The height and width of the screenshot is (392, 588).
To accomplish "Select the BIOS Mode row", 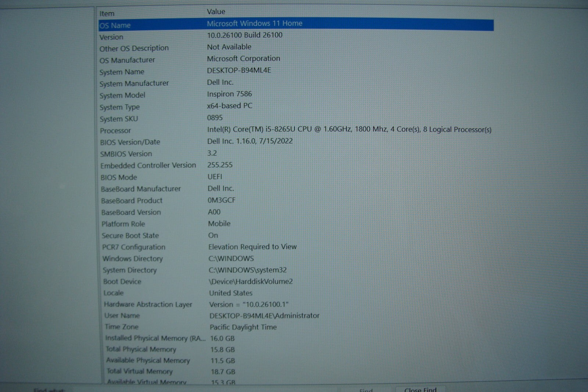I will [x=119, y=177].
